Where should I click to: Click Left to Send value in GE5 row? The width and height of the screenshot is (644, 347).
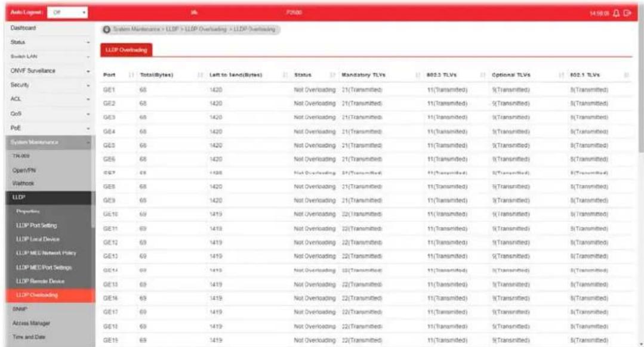(x=215, y=145)
